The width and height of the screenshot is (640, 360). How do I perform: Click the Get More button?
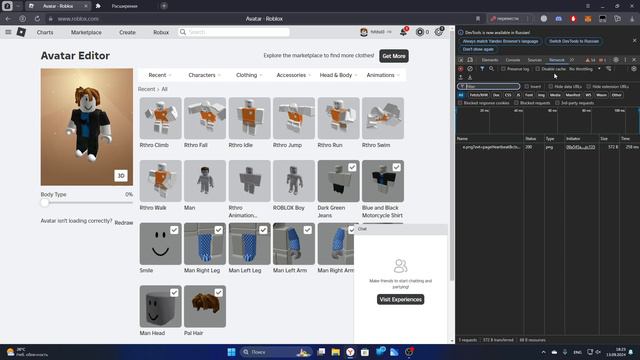pos(394,56)
